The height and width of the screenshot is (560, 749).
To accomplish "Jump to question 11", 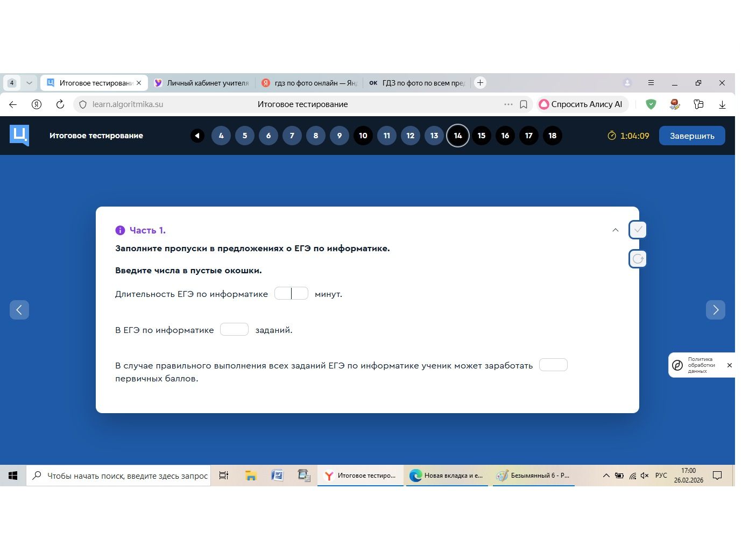I will [x=387, y=136].
